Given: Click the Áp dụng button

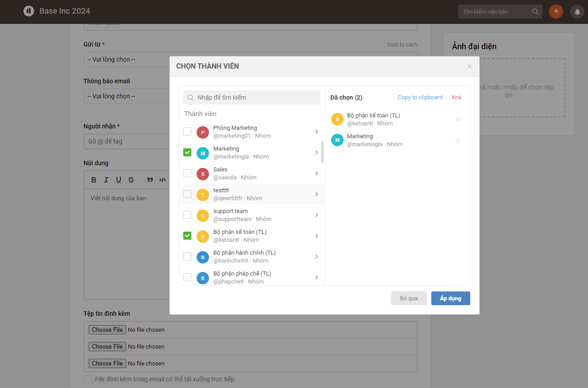Looking at the screenshot, I should pyautogui.click(x=451, y=299).
